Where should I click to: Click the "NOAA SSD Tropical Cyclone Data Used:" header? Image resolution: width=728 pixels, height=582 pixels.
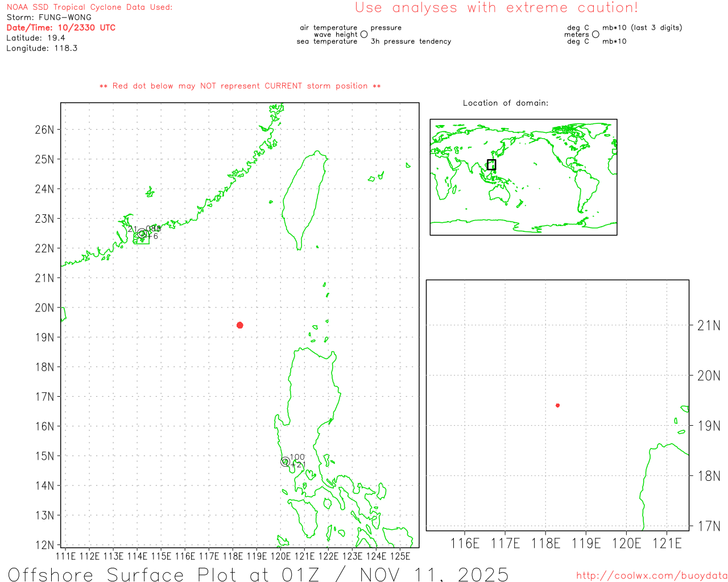pyautogui.click(x=89, y=7)
